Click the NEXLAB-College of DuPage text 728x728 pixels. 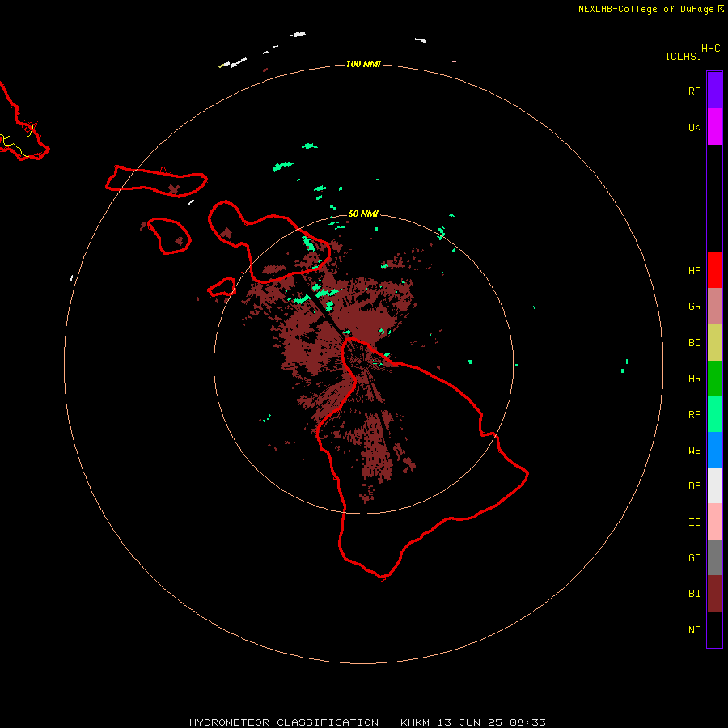(645, 9)
